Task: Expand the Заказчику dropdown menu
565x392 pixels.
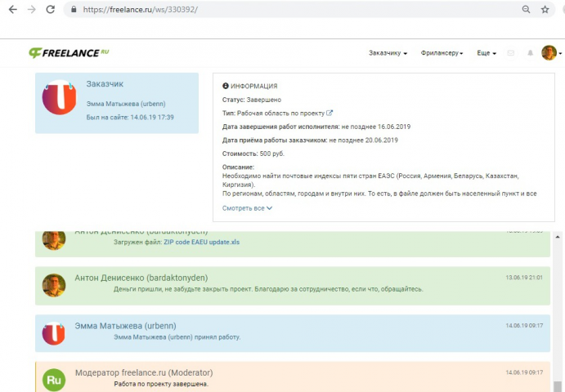Action: click(388, 53)
